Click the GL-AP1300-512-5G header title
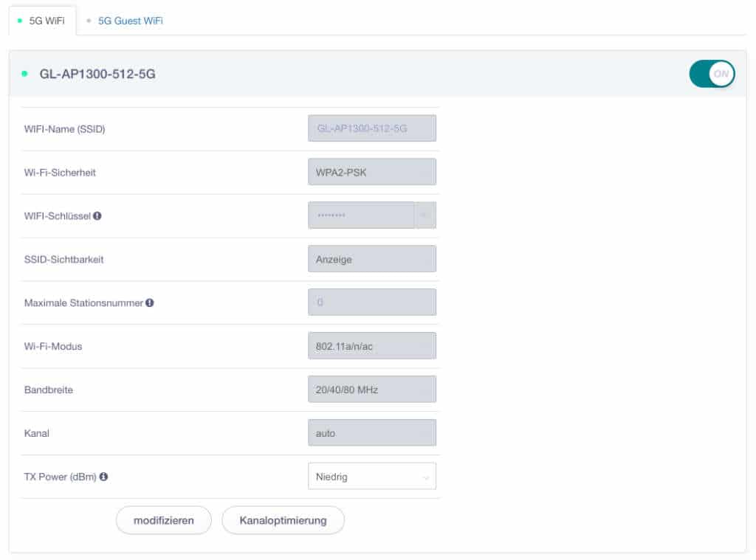The width and height of the screenshot is (756, 560). tap(97, 74)
